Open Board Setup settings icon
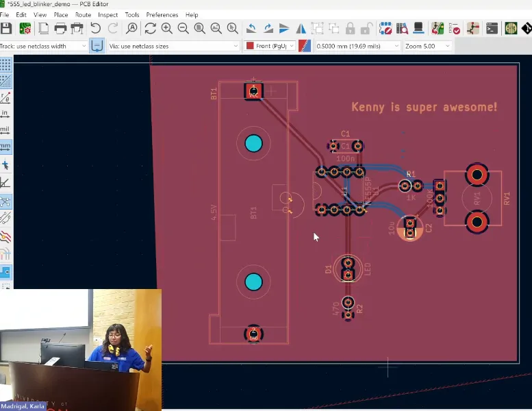 tap(25, 29)
